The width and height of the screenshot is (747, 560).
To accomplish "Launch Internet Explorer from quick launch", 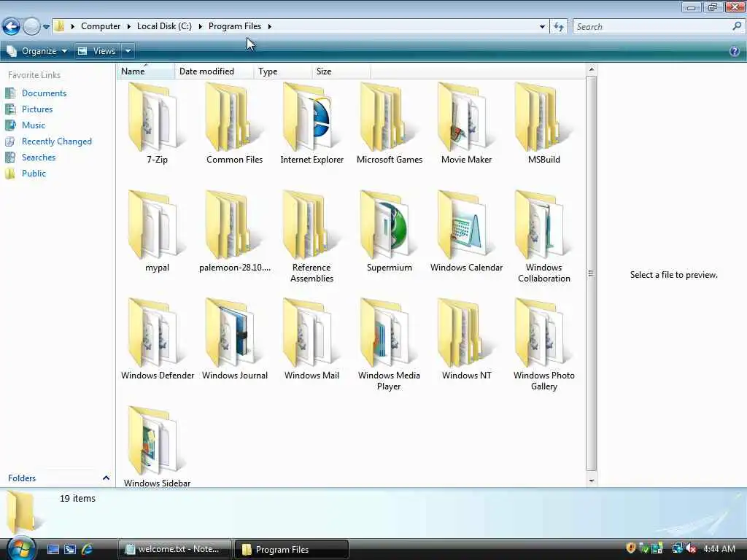I will (87, 550).
